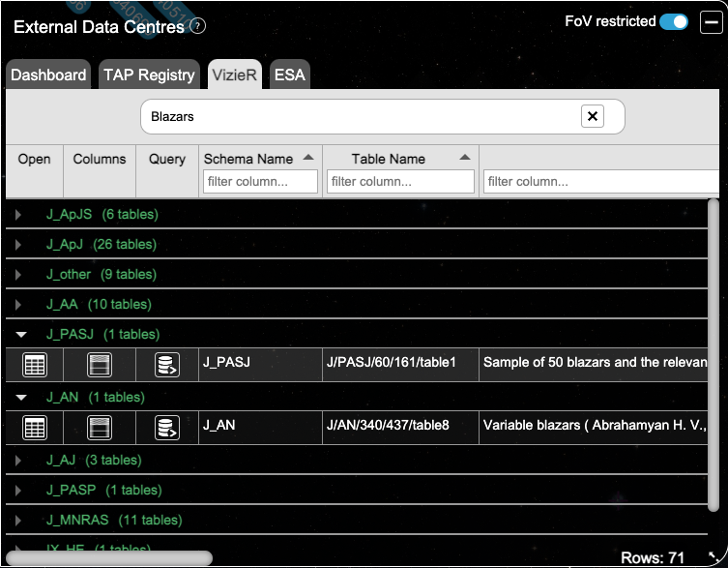
Task: Collapse the J_AN group
Action: point(21,397)
